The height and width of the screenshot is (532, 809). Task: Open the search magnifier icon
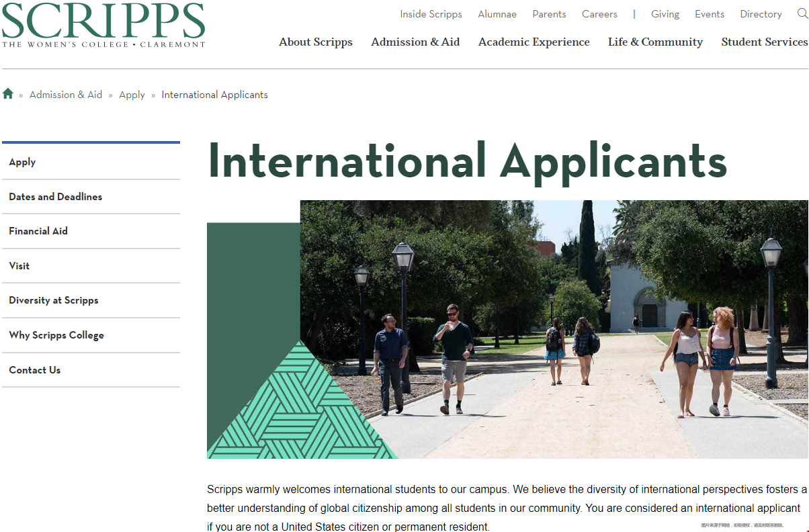802,13
